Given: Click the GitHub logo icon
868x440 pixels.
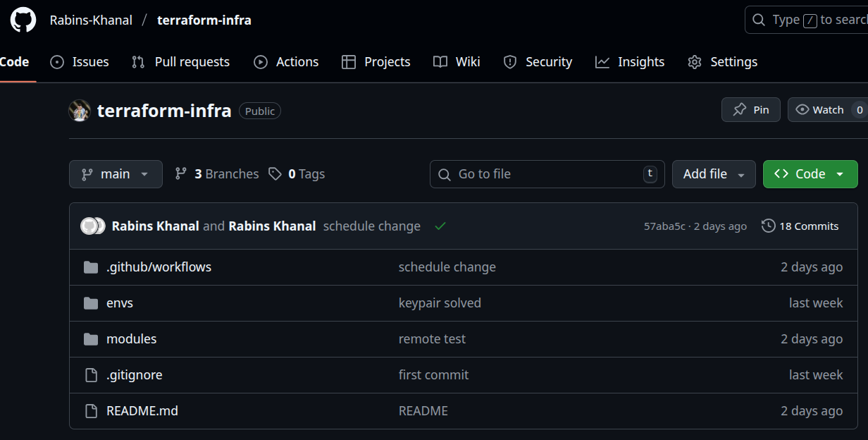Looking at the screenshot, I should pyautogui.click(x=23, y=20).
